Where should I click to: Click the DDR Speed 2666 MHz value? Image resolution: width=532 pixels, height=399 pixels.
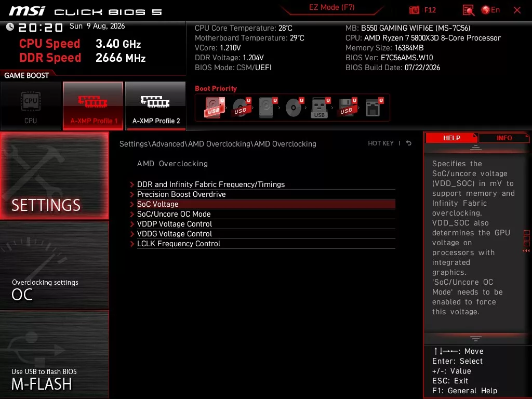[121, 58]
